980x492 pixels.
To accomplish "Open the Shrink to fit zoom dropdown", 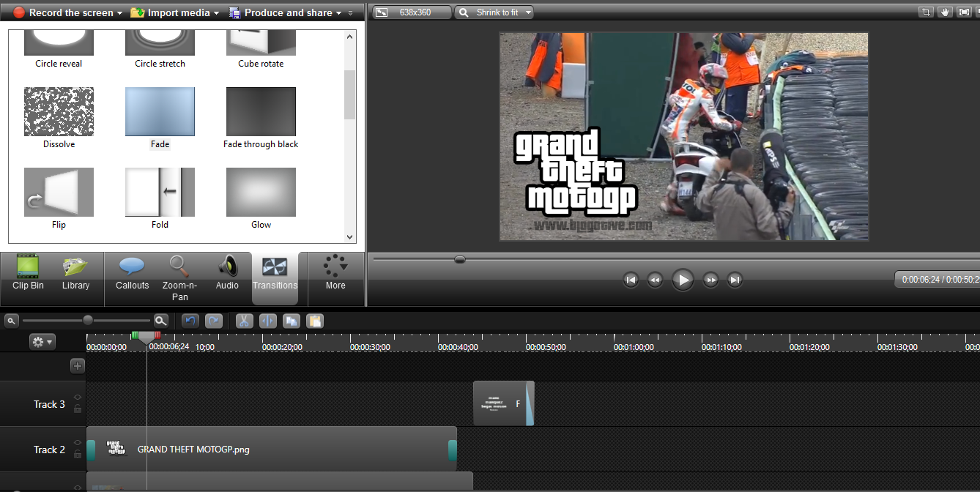I will pos(494,12).
